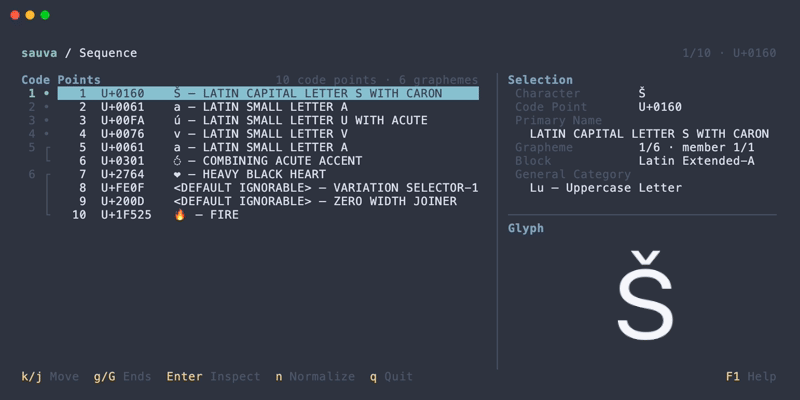Click the large Š glyph preview

[645, 295]
